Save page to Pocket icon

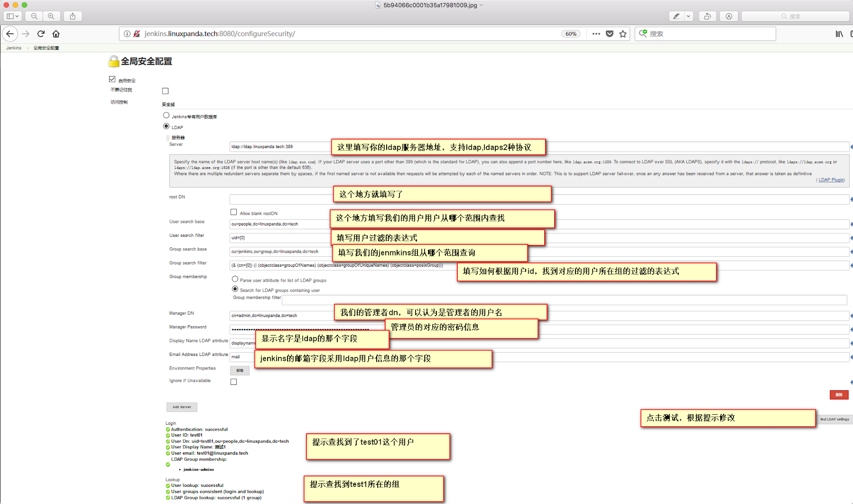[x=609, y=34]
